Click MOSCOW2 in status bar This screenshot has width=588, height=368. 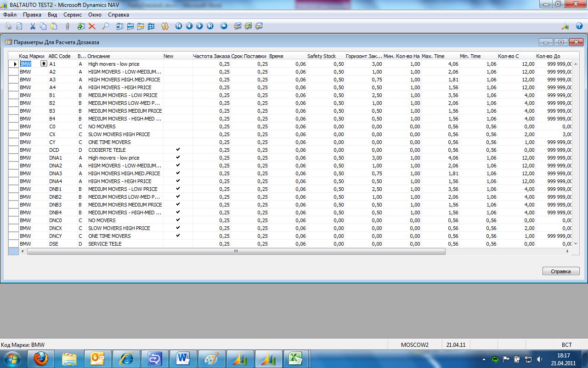(x=415, y=345)
